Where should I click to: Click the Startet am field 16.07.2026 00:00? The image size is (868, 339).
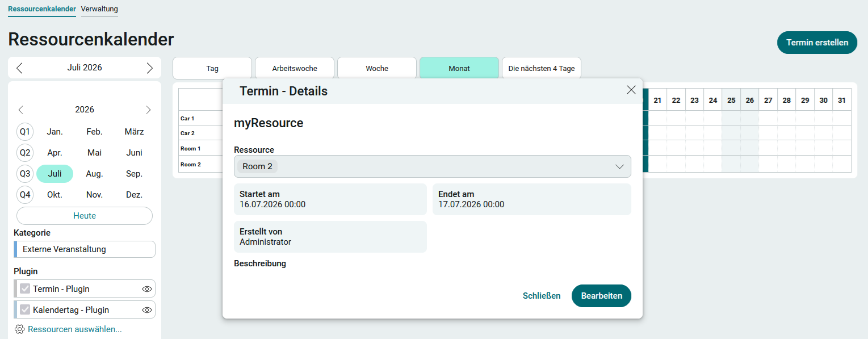[x=330, y=199]
